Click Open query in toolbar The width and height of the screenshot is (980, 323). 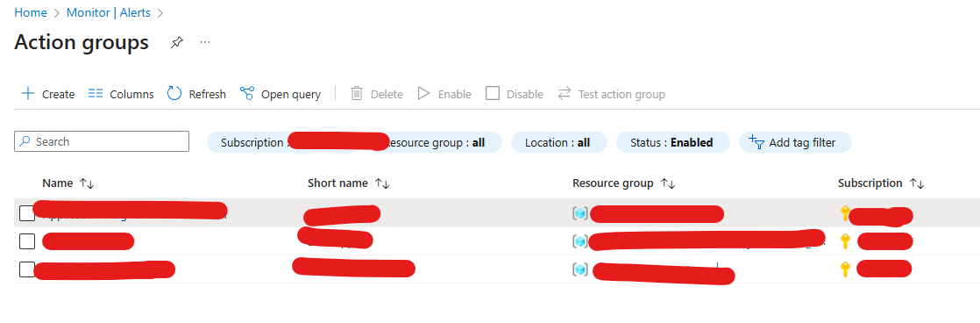pos(281,94)
